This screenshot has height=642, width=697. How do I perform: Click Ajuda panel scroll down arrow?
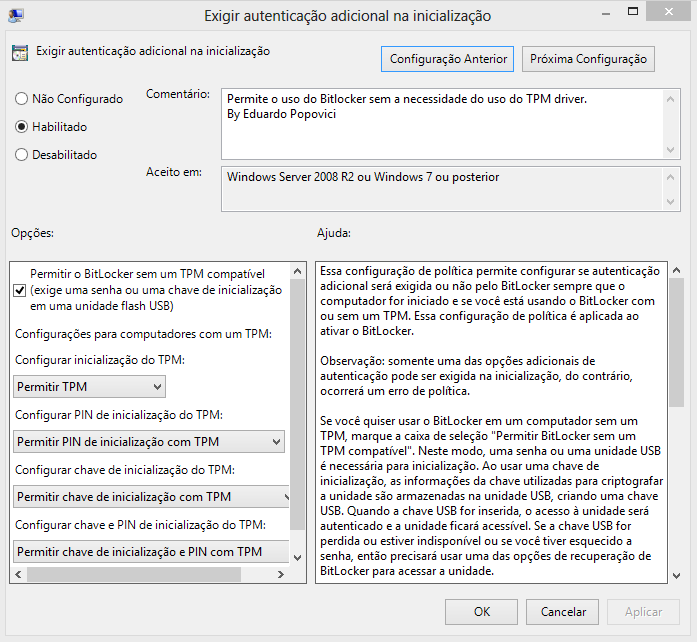click(x=677, y=576)
